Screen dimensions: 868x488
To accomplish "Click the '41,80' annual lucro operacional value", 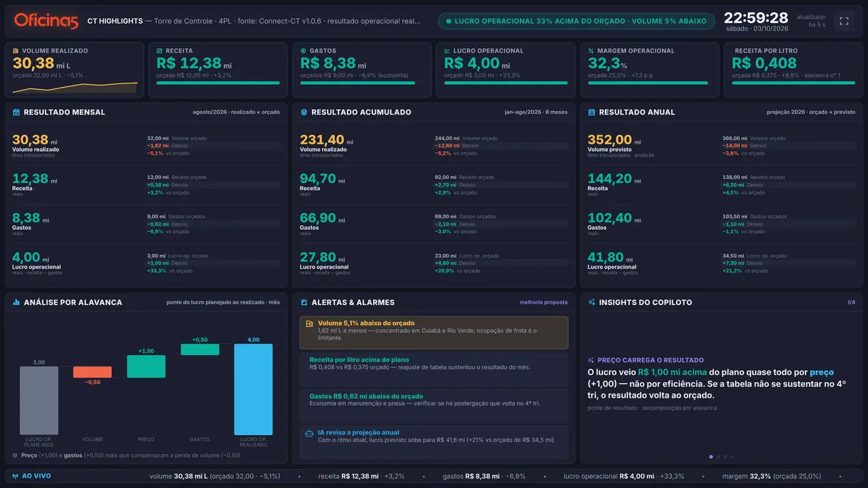I will (606, 257).
